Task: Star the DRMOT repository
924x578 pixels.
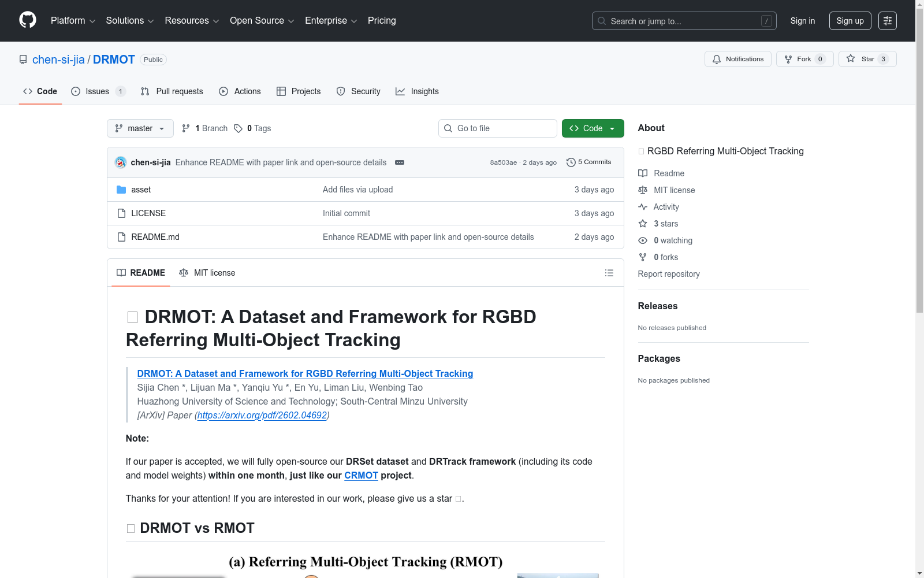Action: (867, 59)
